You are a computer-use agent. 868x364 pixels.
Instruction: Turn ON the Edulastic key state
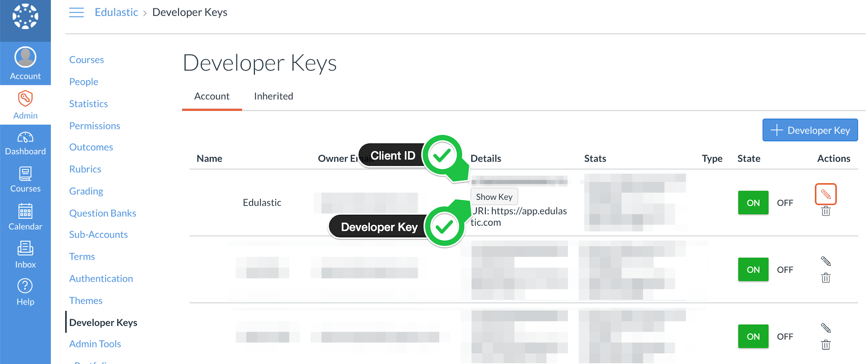pos(753,203)
